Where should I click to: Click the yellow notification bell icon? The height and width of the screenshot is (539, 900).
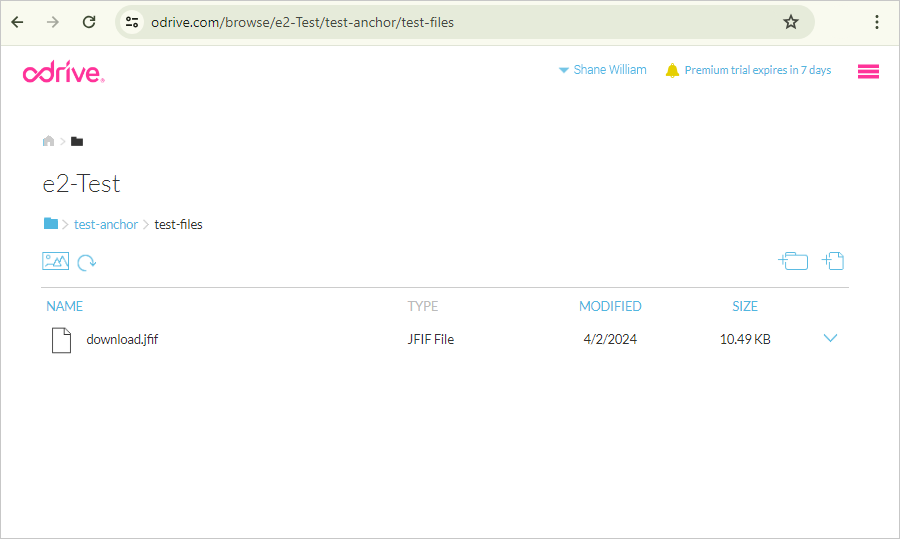(672, 70)
